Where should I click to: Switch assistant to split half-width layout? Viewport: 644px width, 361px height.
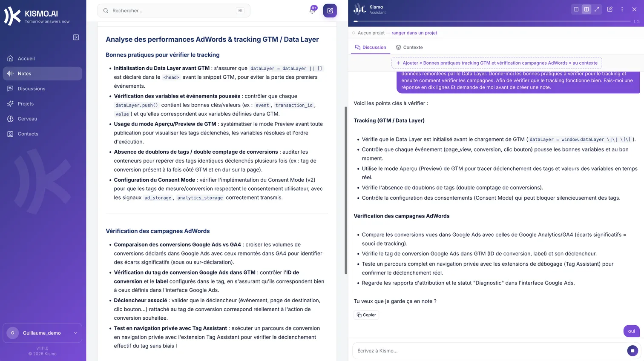tap(586, 9)
